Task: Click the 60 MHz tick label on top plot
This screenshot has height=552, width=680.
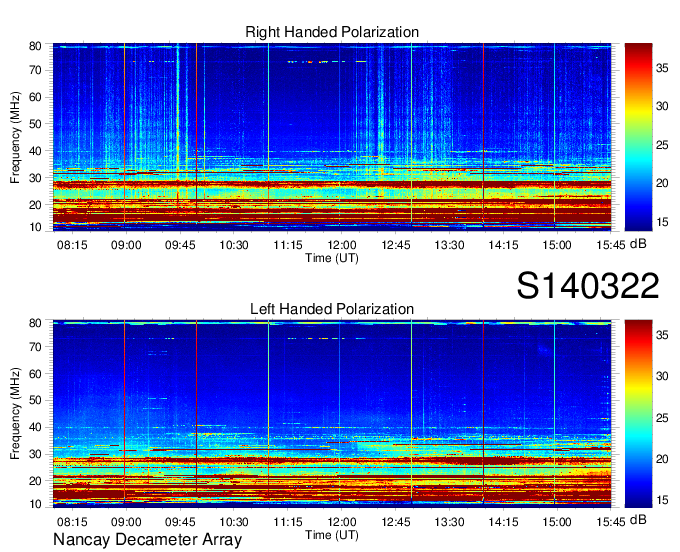Action: [35, 97]
